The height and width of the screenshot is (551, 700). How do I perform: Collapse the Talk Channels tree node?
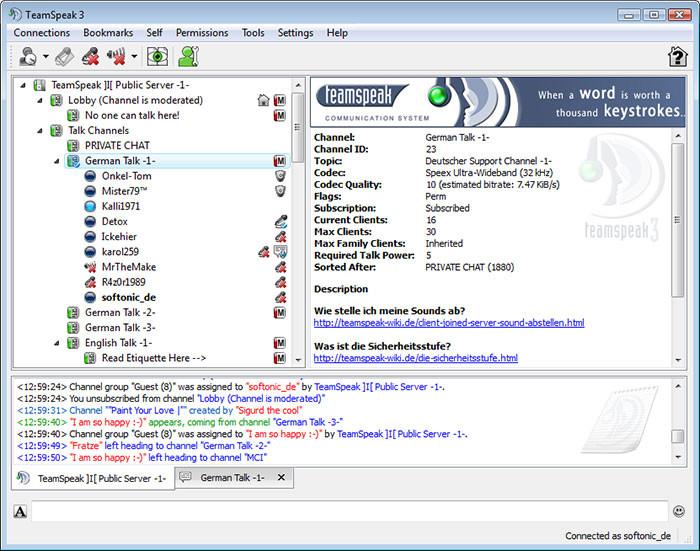click(x=40, y=131)
